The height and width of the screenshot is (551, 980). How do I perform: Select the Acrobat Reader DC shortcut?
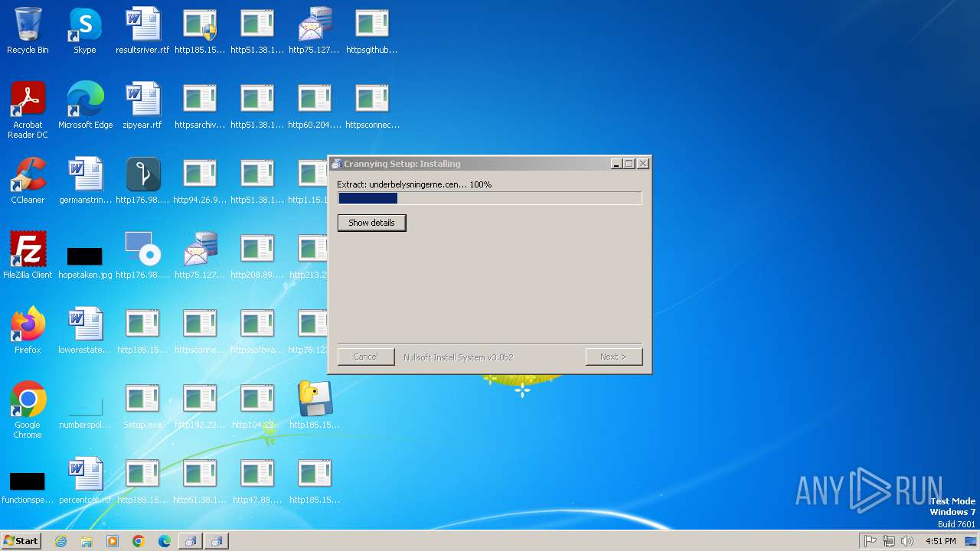[x=28, y=111]
